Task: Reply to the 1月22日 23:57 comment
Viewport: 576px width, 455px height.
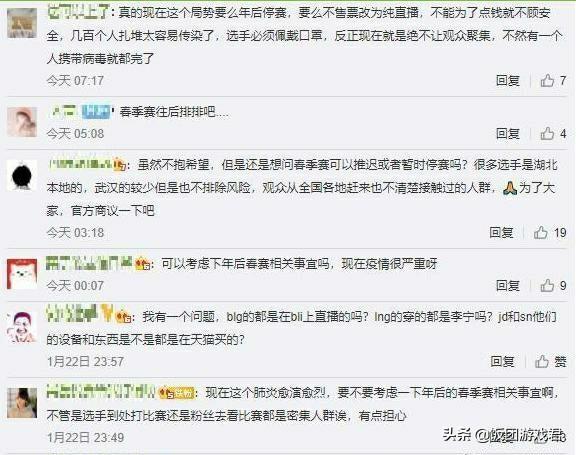Action: (x=502, y=361)
